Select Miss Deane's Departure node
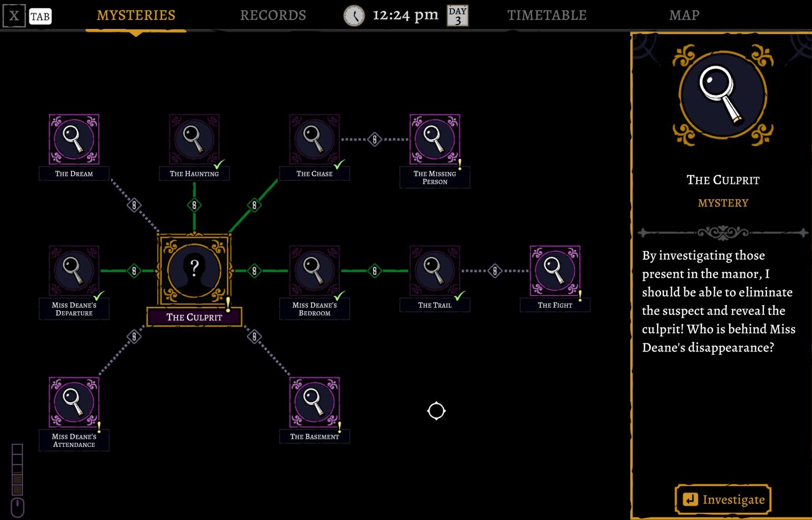Screen dimensions: 812x520 click(74, 271)
